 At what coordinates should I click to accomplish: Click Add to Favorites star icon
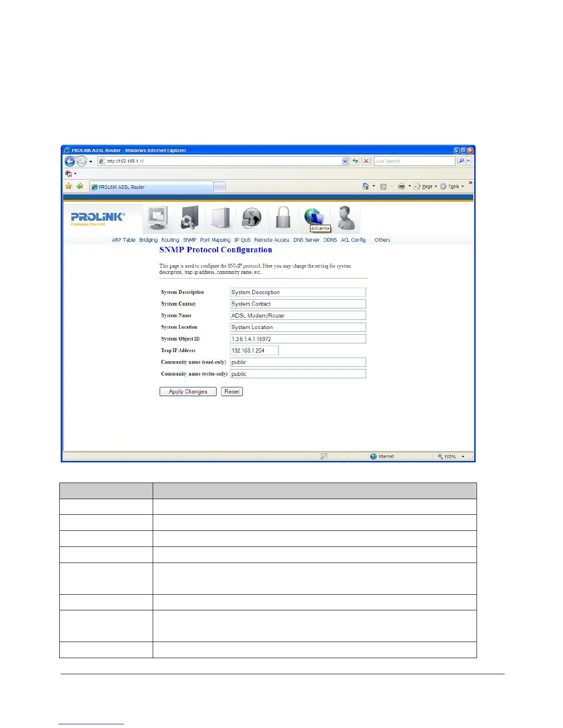coord(80,186)
